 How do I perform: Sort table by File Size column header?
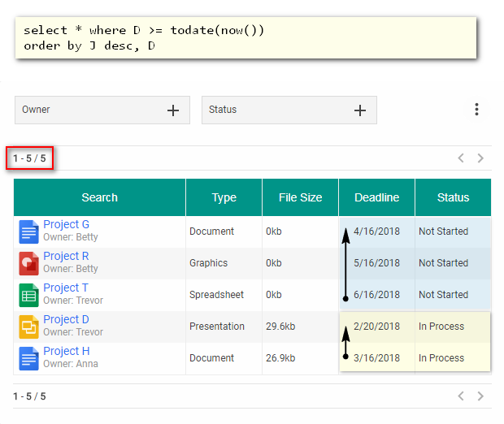click(x=300, y=197)
